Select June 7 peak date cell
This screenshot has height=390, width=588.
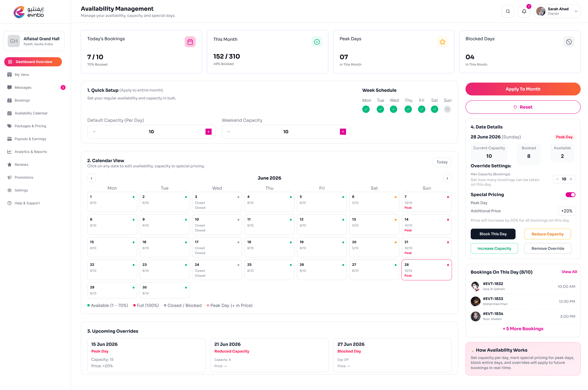tap(426, 202)
